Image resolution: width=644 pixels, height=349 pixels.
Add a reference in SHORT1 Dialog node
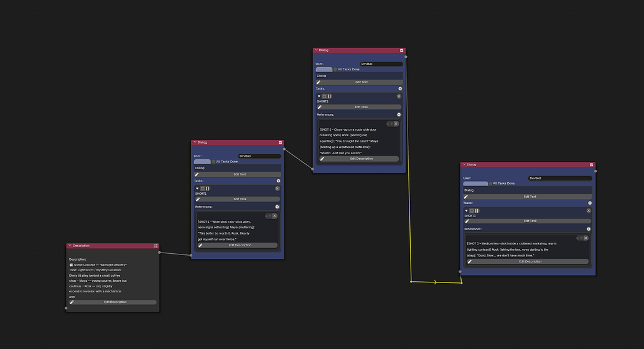(x=277, y=207)
